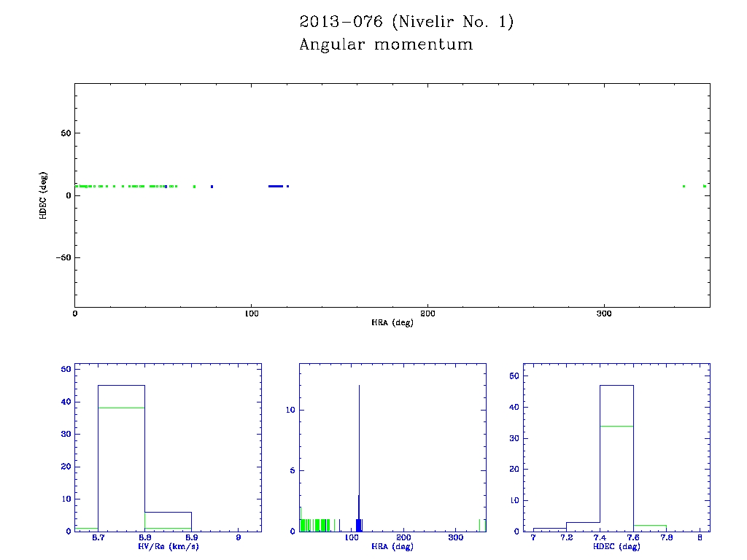
Task: Click the green segment between 7.6 and 7.8
Action: pyautogui.click(x=650, y=525)
